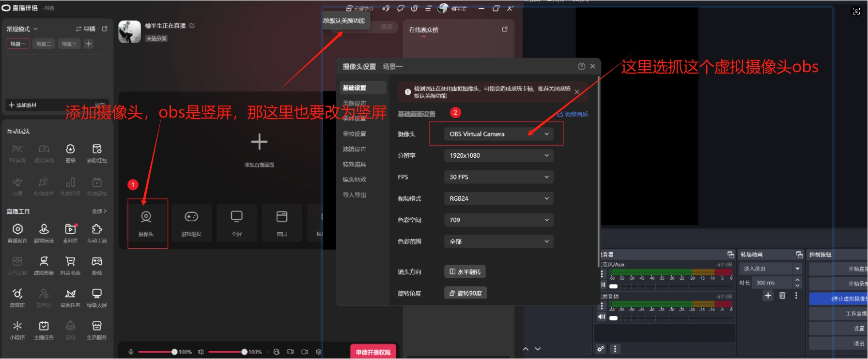
Task: Open the 色彩范围 全部 dropdown
Action: pyautogui.click(x=498, y=241)
